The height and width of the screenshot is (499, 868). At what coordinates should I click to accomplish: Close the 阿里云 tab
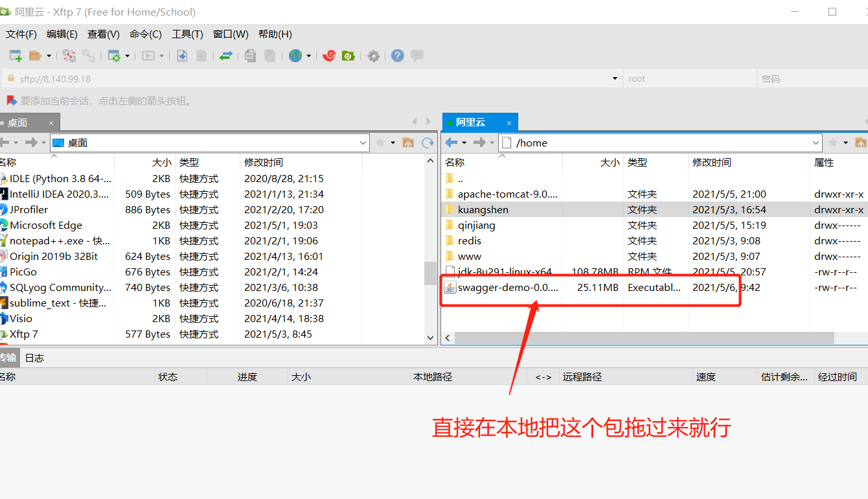509,122
